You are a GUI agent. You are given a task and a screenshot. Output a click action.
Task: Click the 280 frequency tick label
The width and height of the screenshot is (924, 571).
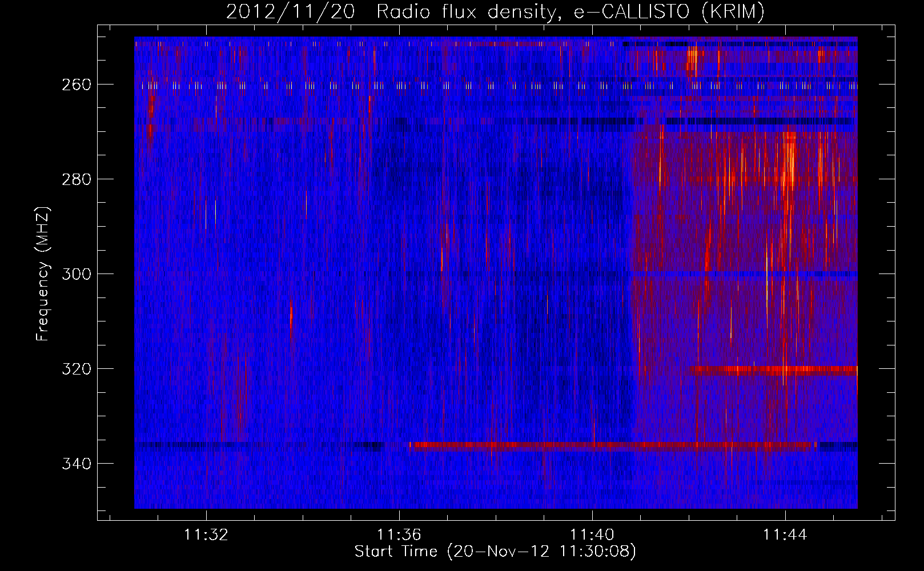(77, 179)
